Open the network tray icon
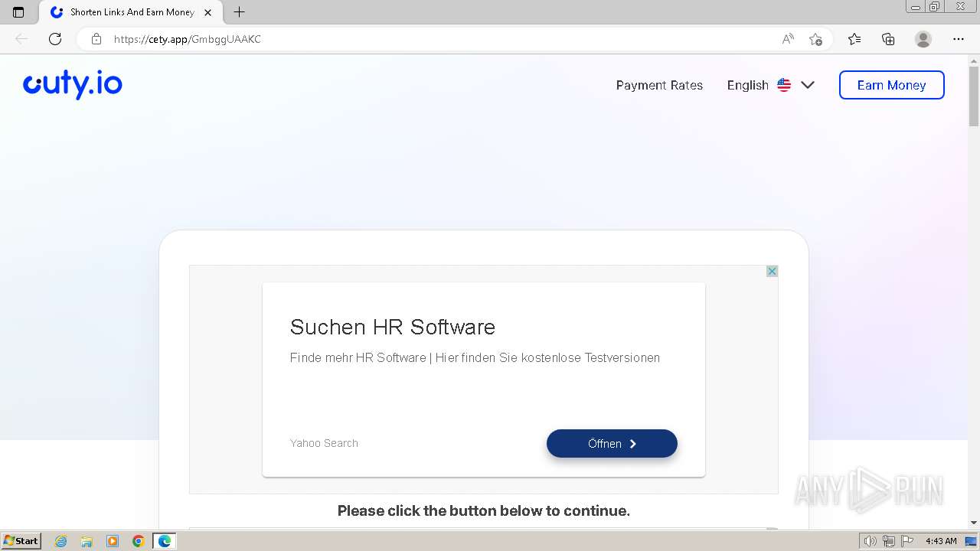The height and width of the screenshot is (551, 980). 889,541
